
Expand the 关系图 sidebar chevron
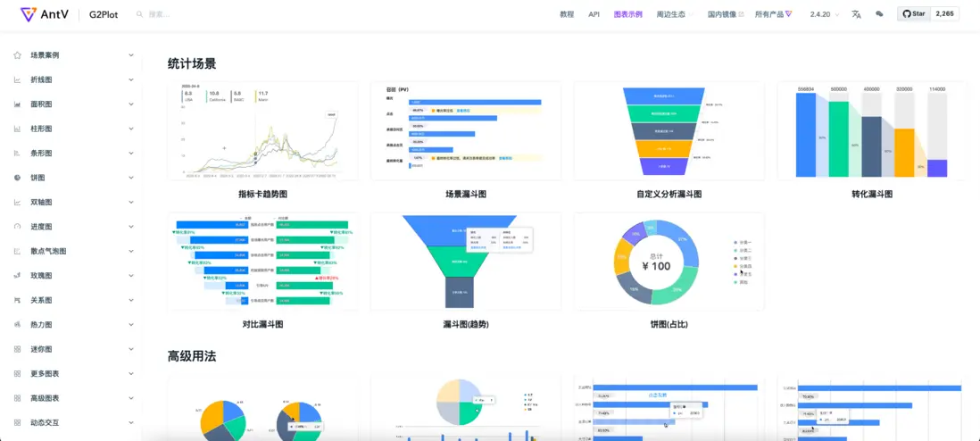(x=131, y=300)
